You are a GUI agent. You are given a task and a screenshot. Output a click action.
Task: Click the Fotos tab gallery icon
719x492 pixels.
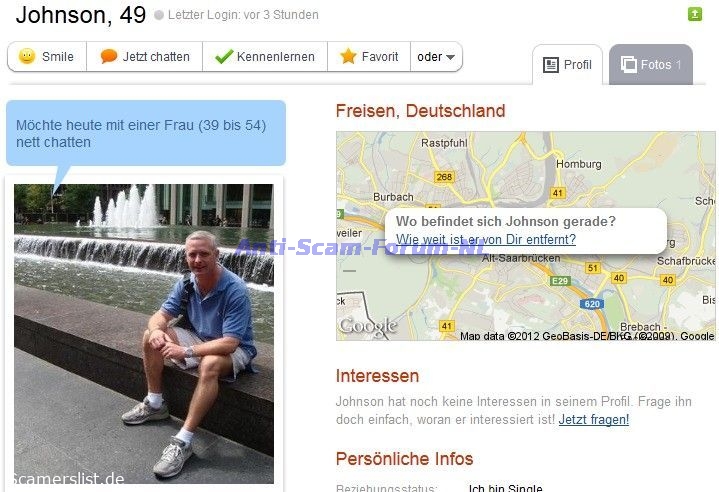(629, 64)
